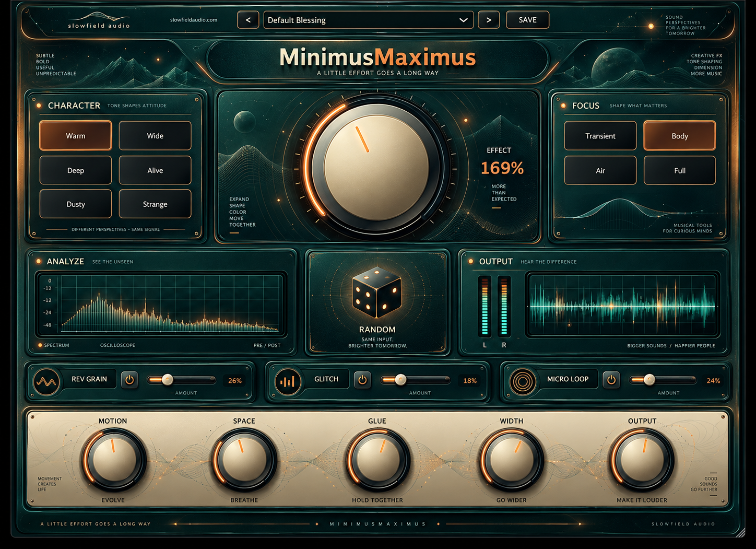756x549 pixels.
Task: Toggle the Pre / Post analyzer option
Action: (267, 345)
